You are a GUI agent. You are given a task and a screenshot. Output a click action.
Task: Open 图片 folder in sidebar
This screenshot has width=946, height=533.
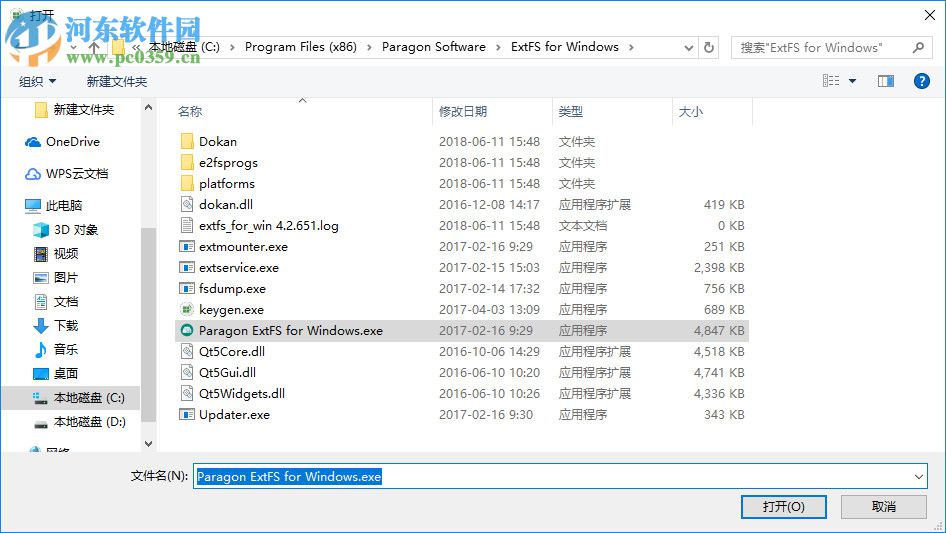56,278
